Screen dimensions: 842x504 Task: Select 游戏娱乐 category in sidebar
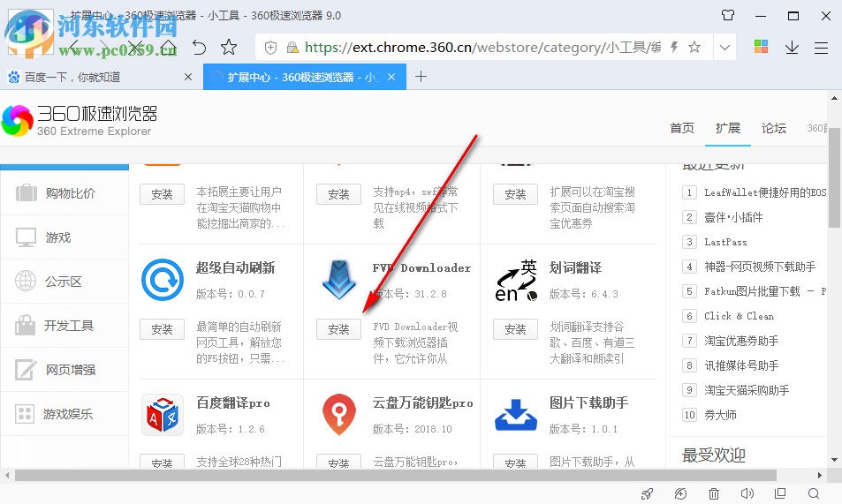click(64, 414)
